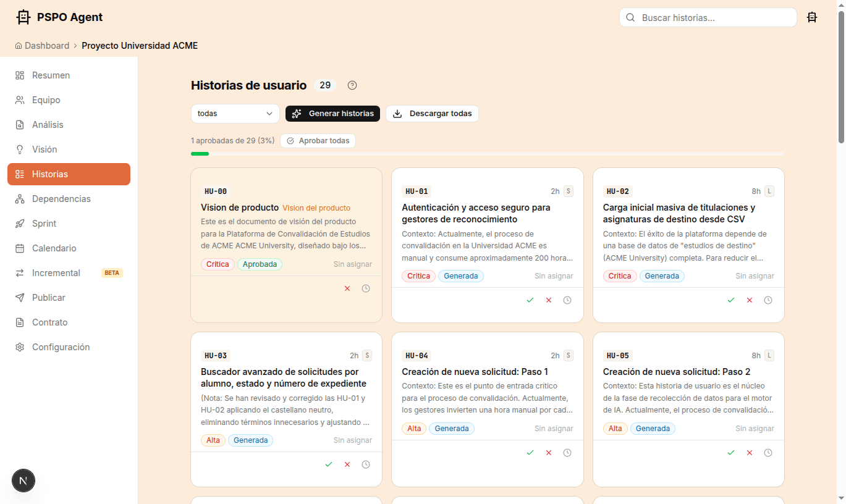Click the Aprobar todas button

click(318, 140)
